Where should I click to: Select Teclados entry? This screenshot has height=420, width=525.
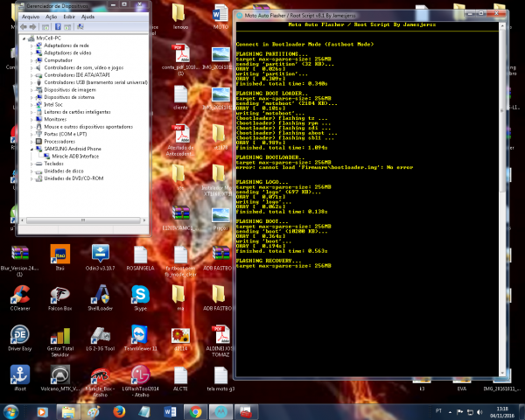[x=53, y=164]
